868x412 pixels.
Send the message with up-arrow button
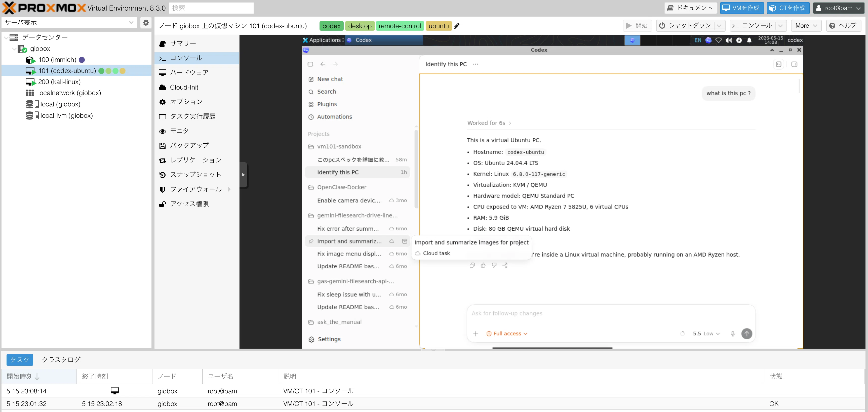[x=747, y=334]
